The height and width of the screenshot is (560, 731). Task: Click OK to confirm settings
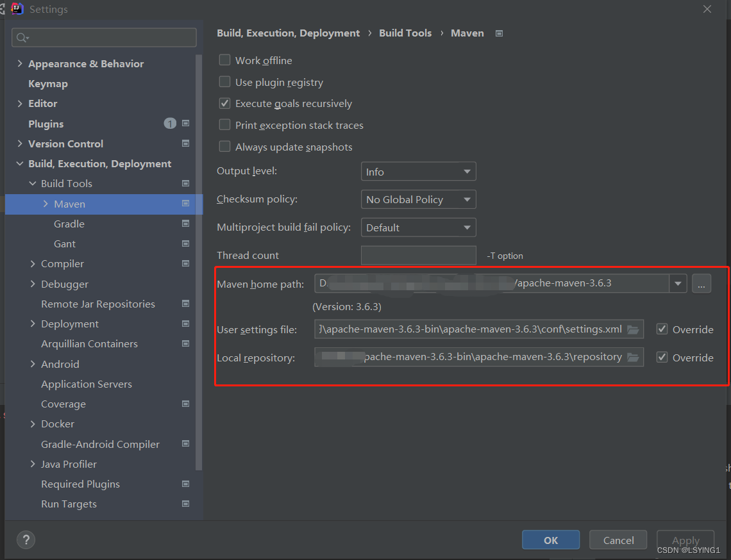click(x=551, y=540)
